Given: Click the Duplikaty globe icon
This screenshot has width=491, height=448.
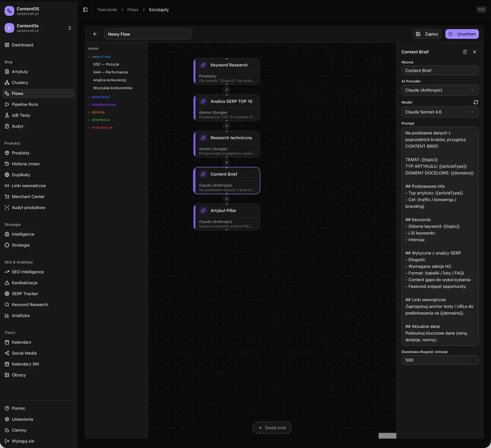Looking at the screenshot, I should [x=7, y=175].
